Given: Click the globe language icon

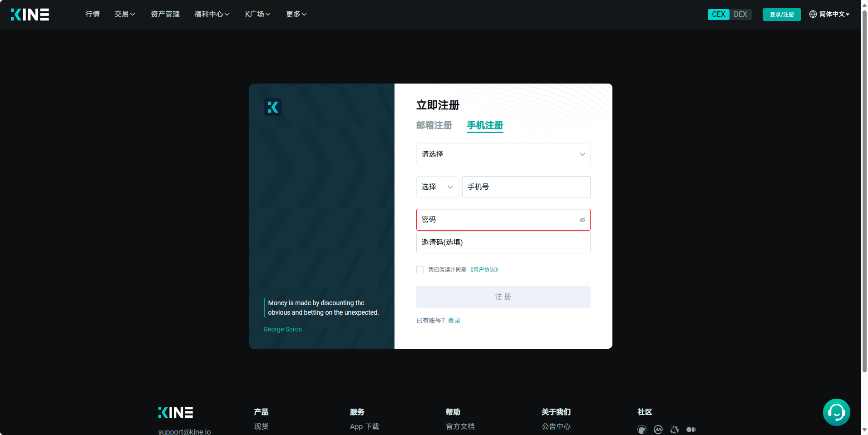Looking at the screenshot, I should [x=813, y=15].
